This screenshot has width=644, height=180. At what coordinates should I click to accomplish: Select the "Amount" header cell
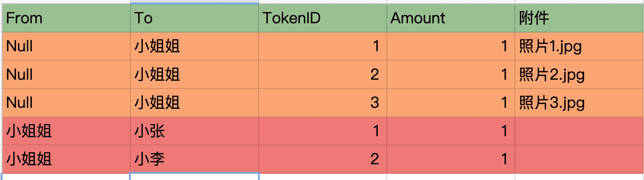click(x=451, y=18)
